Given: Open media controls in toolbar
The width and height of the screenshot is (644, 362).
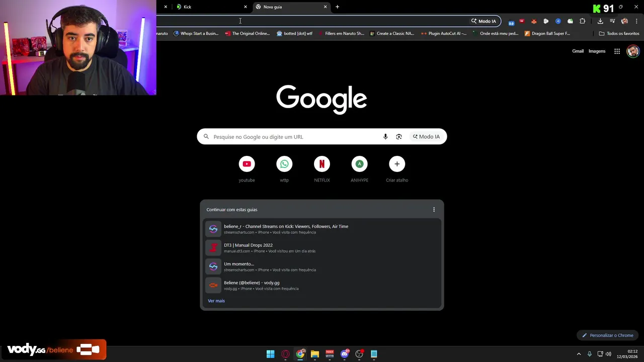Looking at the screenshot, I should (612, 21).
